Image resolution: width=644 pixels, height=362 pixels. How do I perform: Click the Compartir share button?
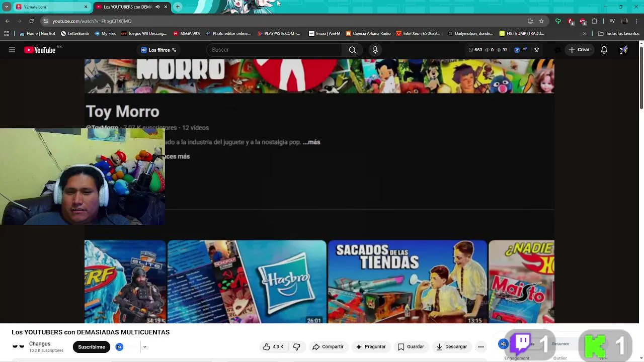pos(328,347)
